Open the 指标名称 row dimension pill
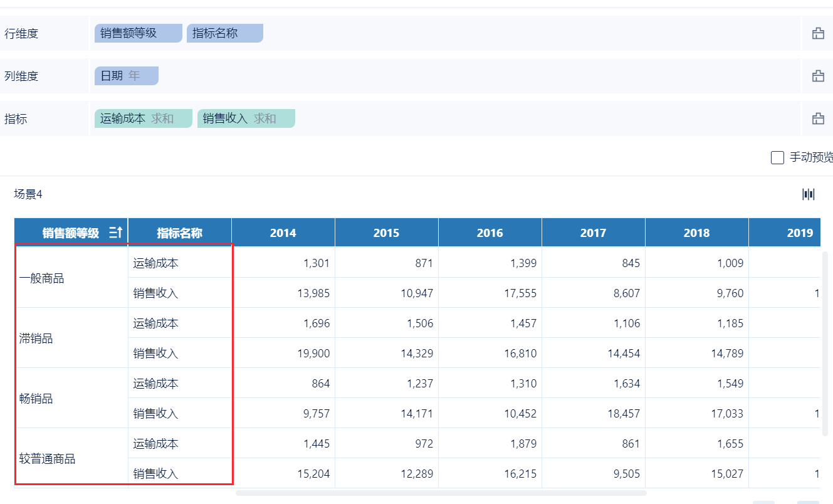This screenshot has width=833, height=504. click(224, 33)
